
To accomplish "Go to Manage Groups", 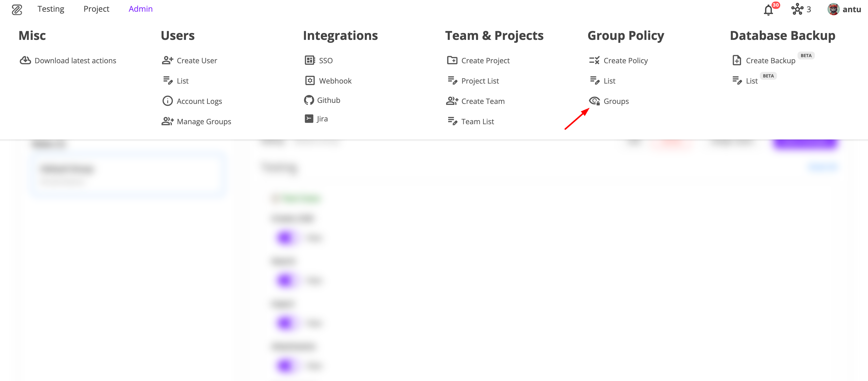I will (x=204, y=121).
